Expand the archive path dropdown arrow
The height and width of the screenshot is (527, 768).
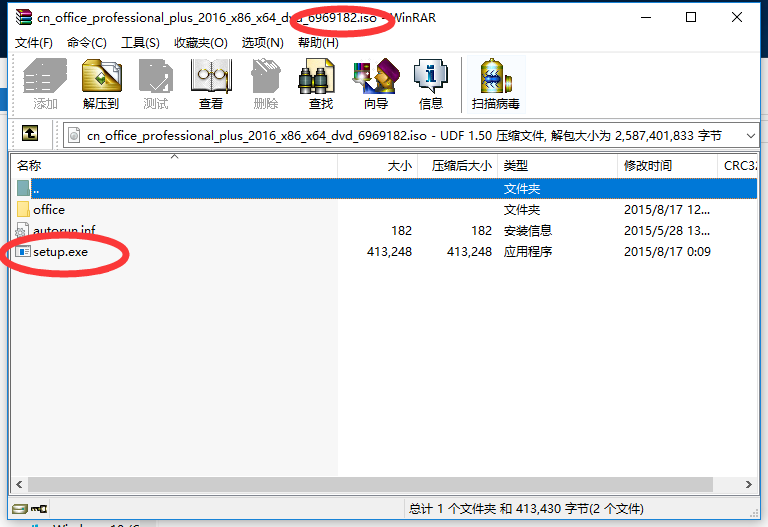click(x=751, y=135)
